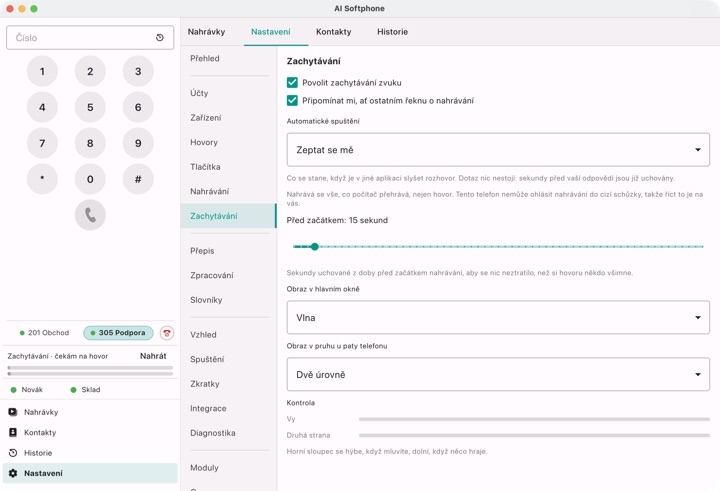Screen dimensions: 720x491
Task: Click the Nastavení gear icon in bottom navigation
Action: pos(13,473)
